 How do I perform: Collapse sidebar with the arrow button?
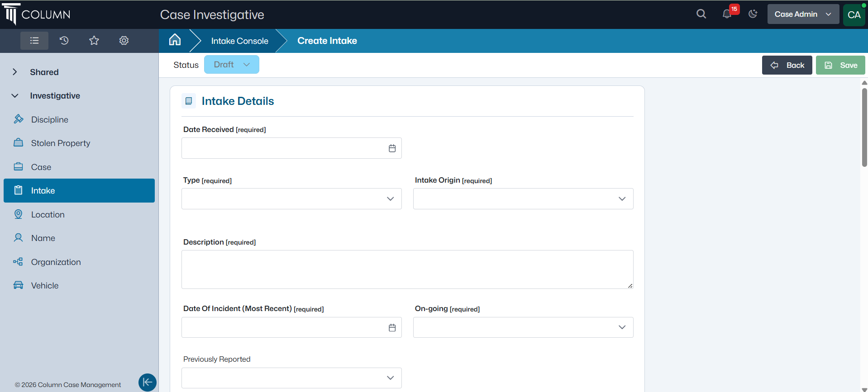pos(147,382)
